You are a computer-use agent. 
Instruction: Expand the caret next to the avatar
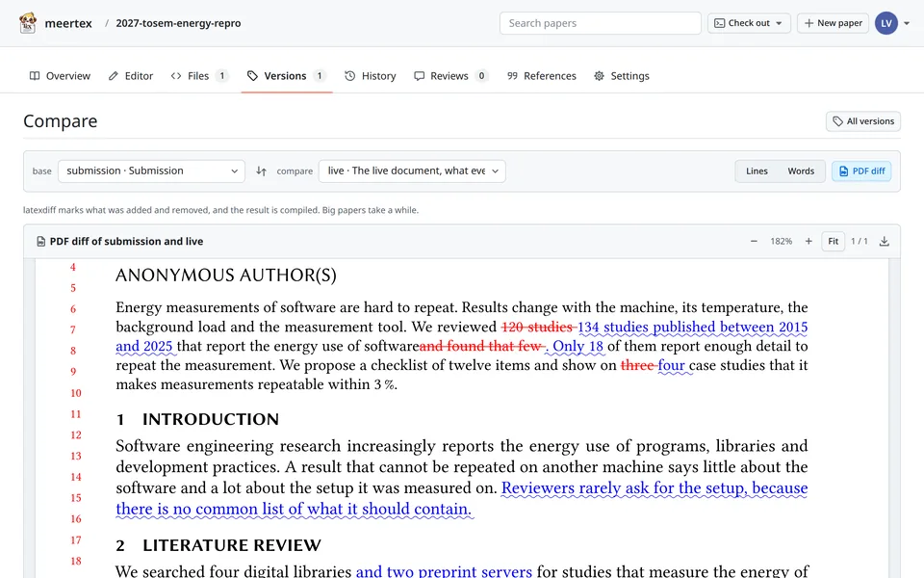[907, 23]
